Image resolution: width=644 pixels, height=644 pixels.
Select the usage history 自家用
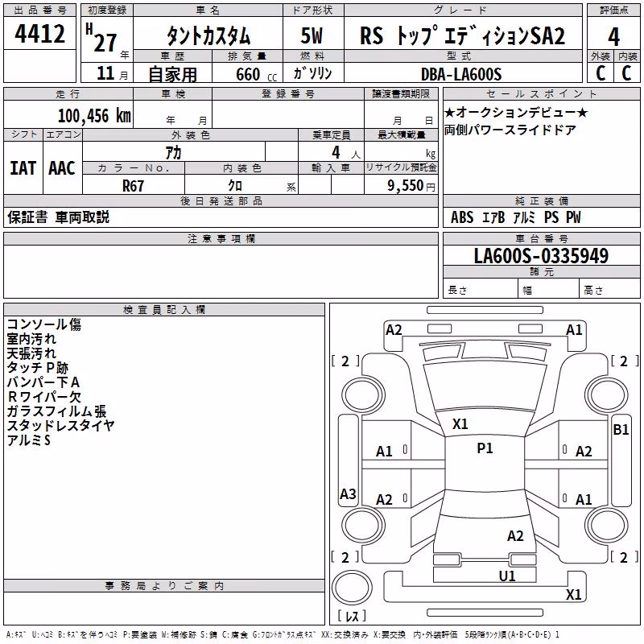(172, 74)
